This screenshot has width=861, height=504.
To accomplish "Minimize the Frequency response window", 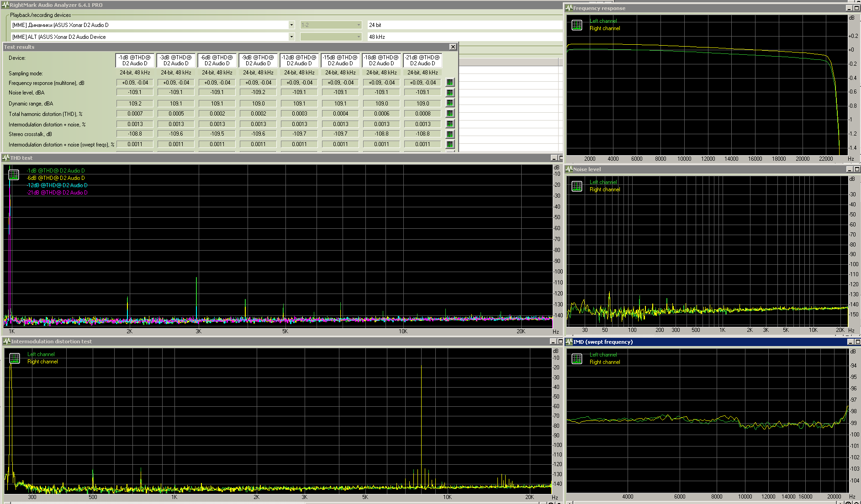I will (x=850, y=8).
